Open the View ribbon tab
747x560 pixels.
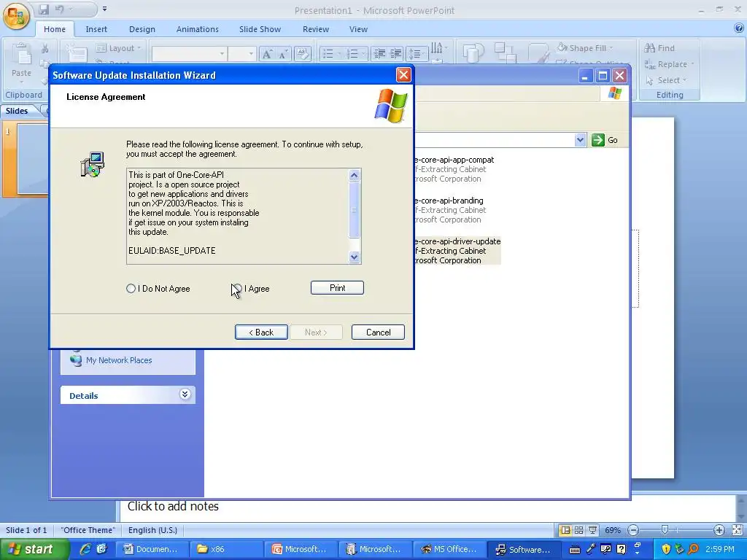(x=358, y=29)
